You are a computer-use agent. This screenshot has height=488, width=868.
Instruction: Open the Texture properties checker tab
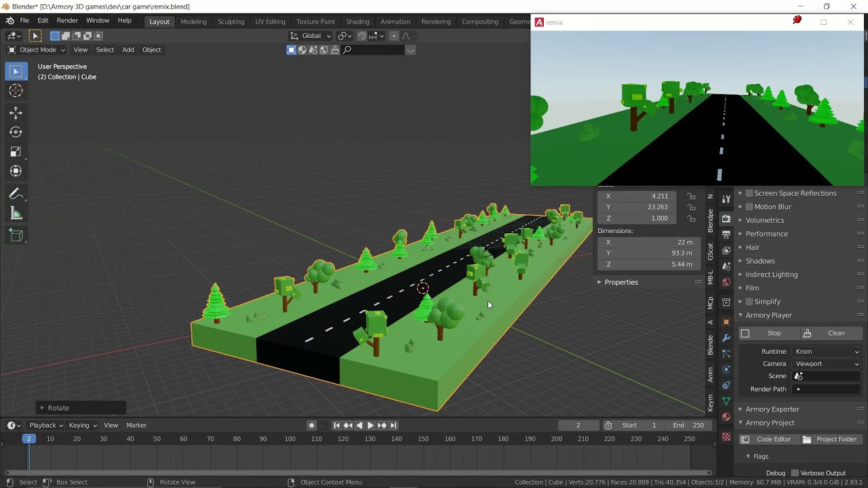pos(726,437)
